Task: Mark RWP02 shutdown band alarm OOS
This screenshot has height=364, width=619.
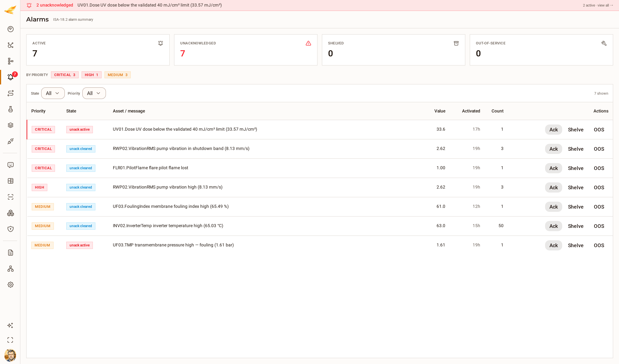Action: tap(599, 149)
